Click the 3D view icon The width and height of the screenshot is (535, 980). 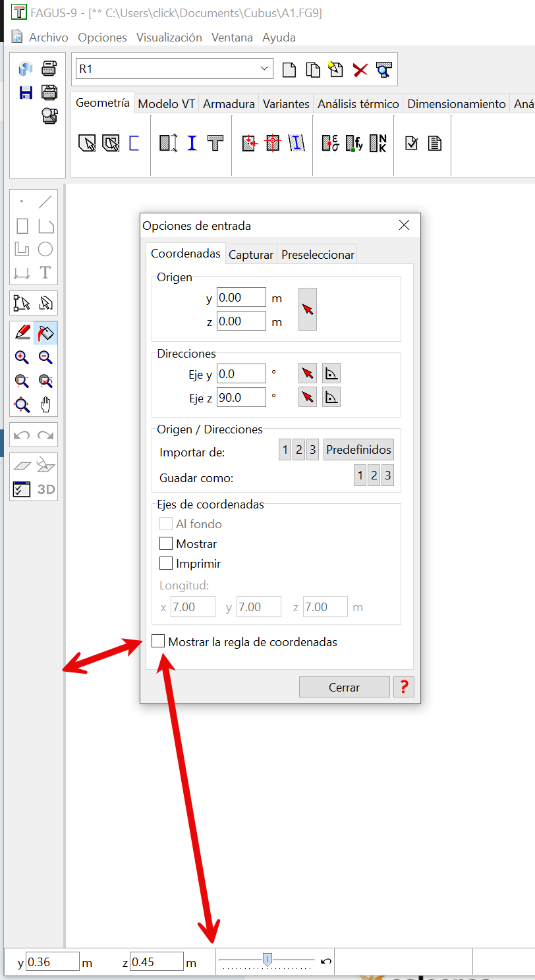click(x=45, y=489)
